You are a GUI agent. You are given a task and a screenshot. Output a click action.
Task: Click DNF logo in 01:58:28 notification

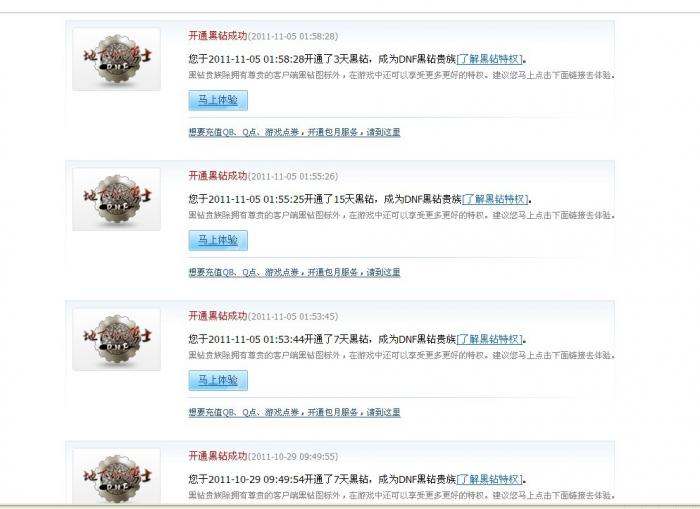117,59
